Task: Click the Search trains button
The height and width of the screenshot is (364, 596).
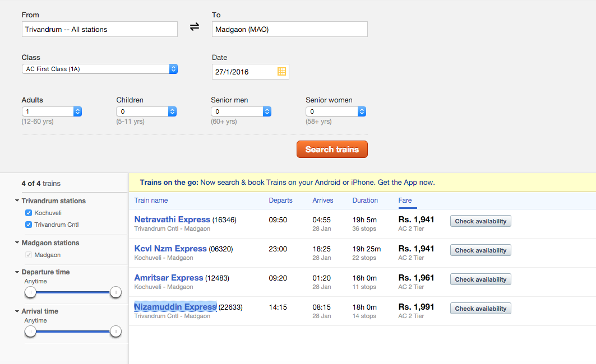Action: pos(332,150)
